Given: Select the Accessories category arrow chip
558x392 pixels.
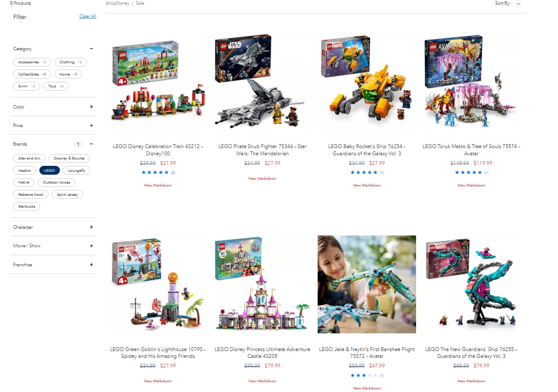Looking at the screenshot, I should 32,62.
